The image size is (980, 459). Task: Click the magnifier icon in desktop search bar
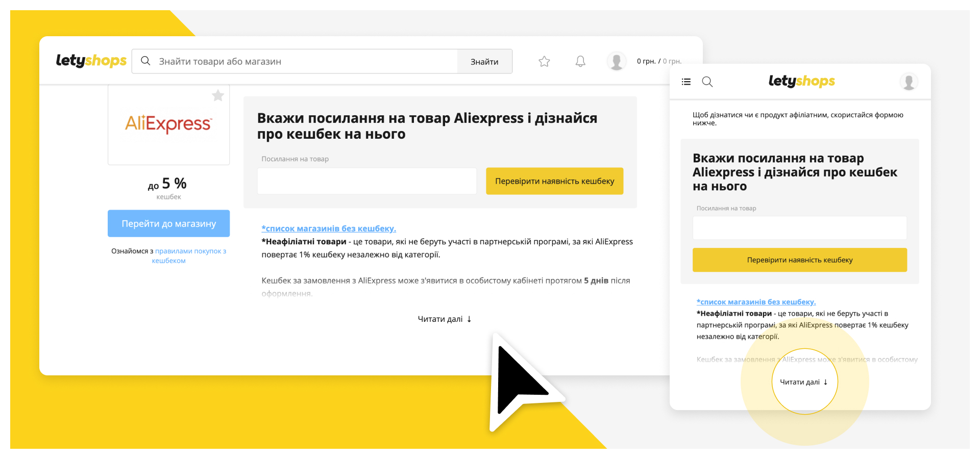tap(145, 61)
